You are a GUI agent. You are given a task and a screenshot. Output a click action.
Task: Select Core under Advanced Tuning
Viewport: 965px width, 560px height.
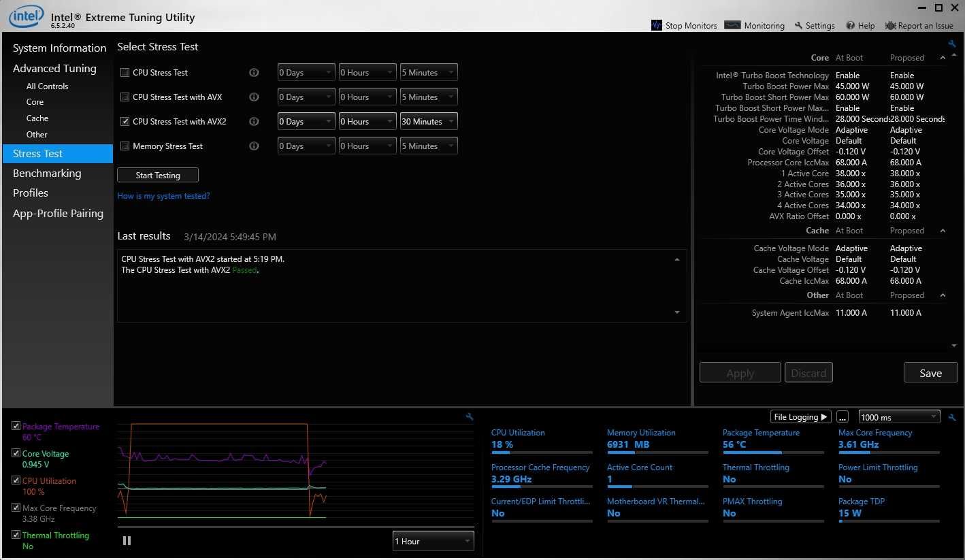coord(35,102)
